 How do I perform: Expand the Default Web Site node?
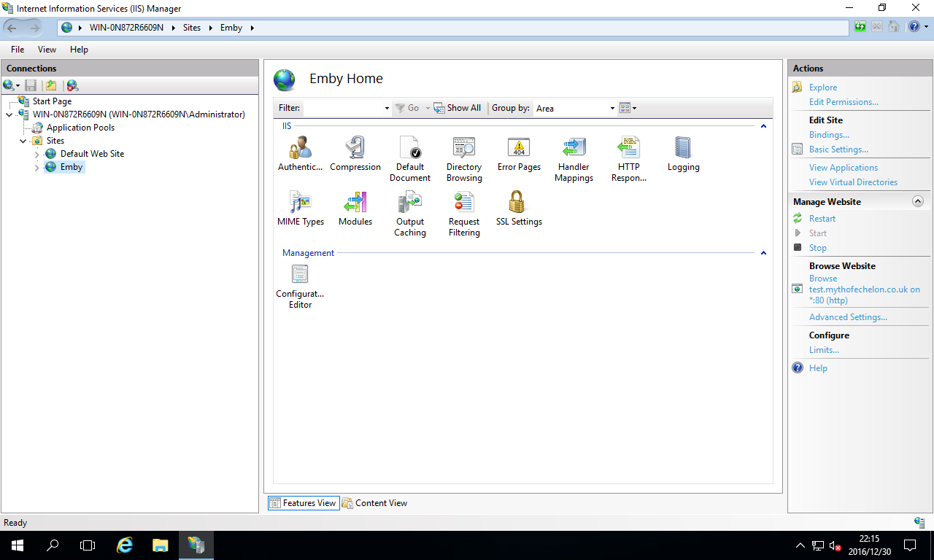click(37, 154)
